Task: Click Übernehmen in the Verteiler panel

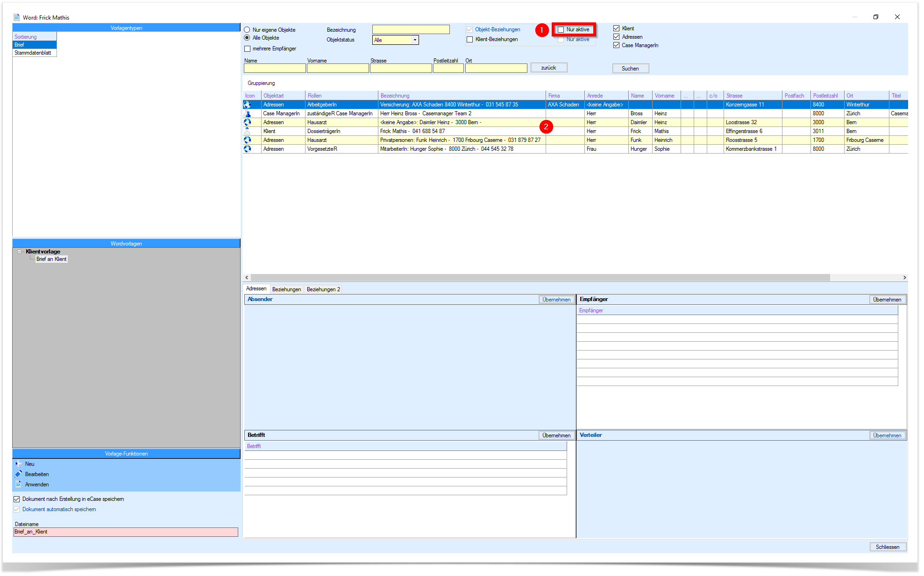Action: point(887,436)
